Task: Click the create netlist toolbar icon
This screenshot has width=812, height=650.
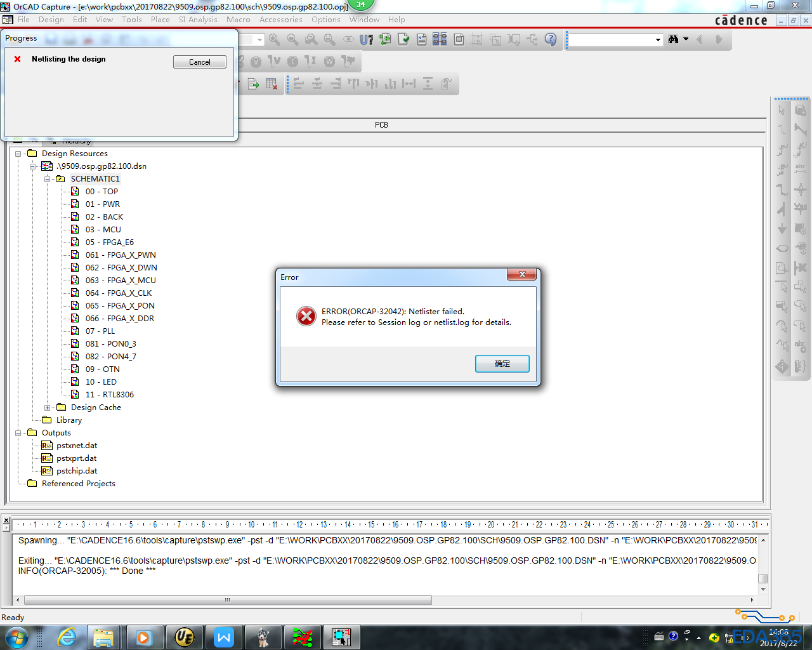Action: coord(422,39)
